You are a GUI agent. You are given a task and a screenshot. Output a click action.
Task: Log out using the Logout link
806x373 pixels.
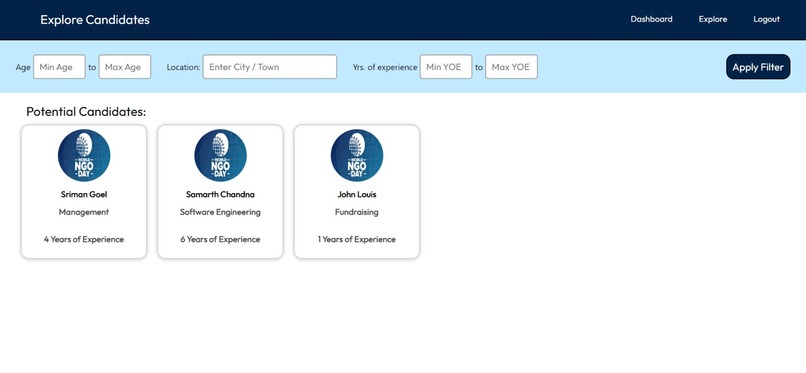[766, 19]
